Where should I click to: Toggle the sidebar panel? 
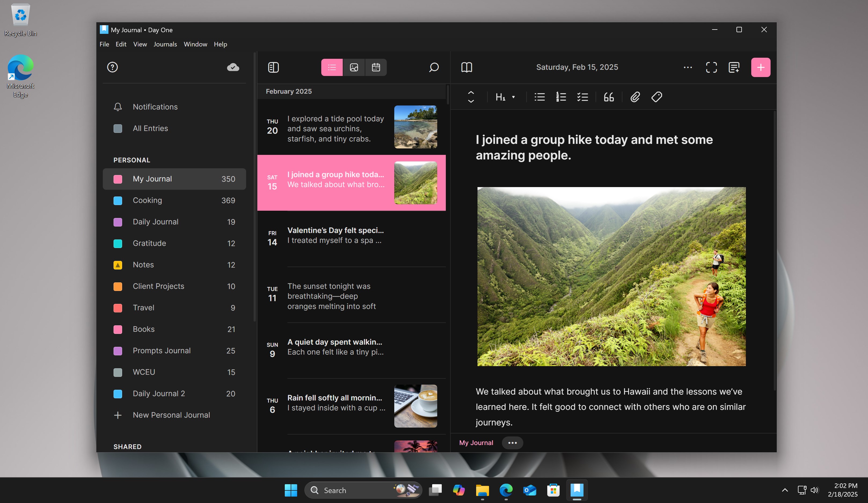pos(273,67)
